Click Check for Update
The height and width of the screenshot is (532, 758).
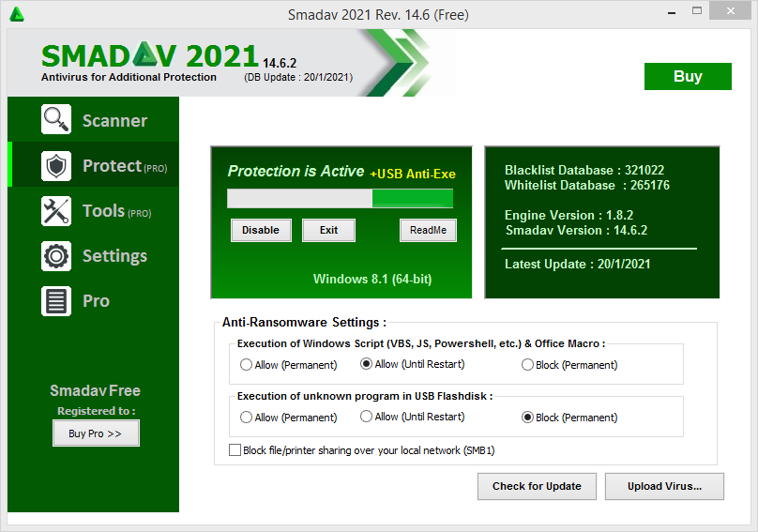pos(537,486)
